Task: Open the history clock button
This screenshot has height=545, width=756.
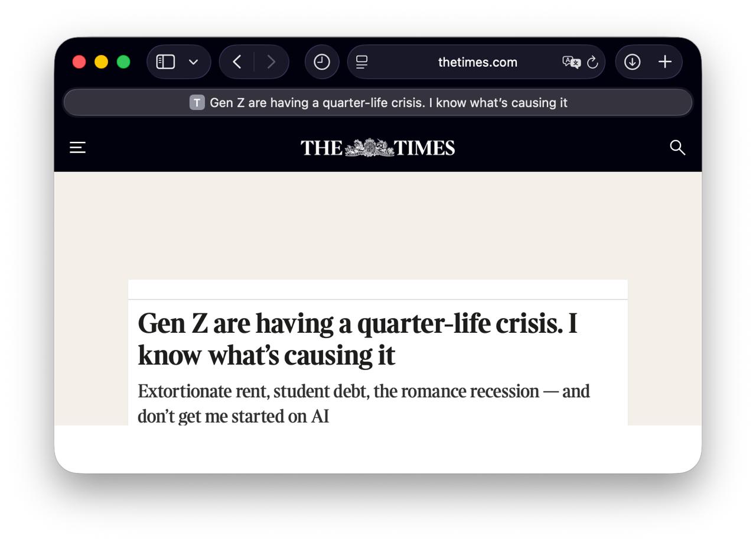Action: coord(322,62)
